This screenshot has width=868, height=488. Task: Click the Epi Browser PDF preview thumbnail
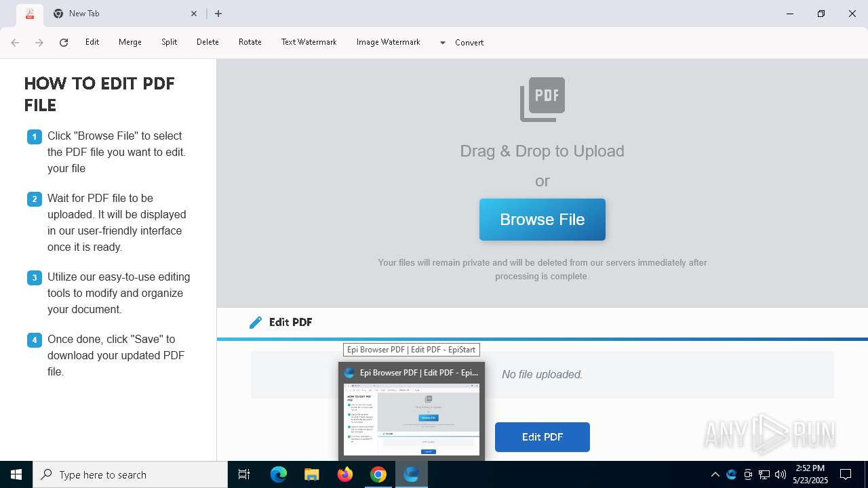pos(412,420)
